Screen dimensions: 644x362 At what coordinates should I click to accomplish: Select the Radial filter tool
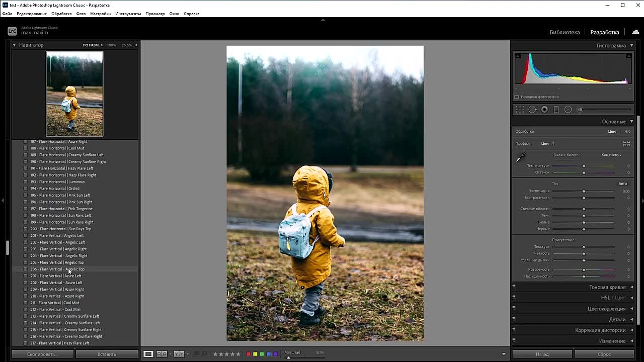click(568, 109)
